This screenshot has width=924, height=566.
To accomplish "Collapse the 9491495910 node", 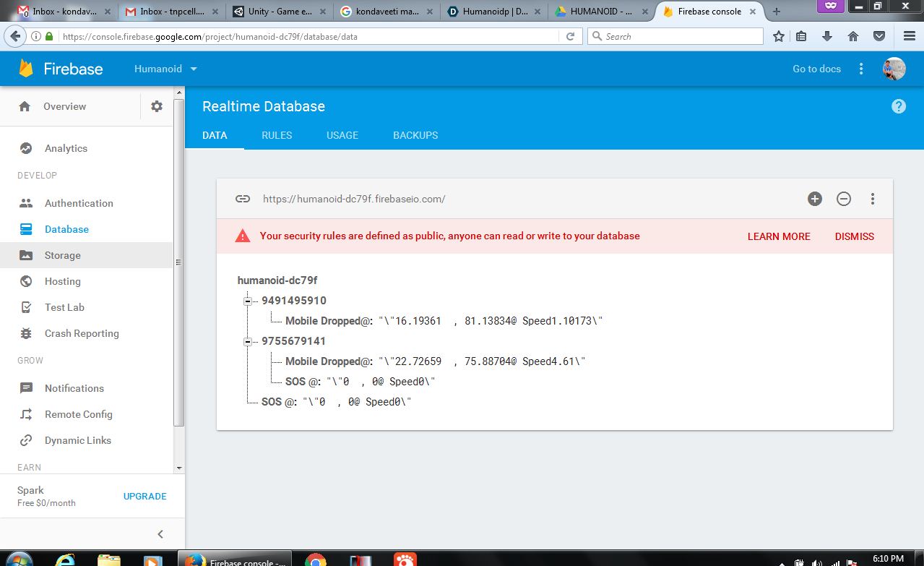I will point(247,301).
